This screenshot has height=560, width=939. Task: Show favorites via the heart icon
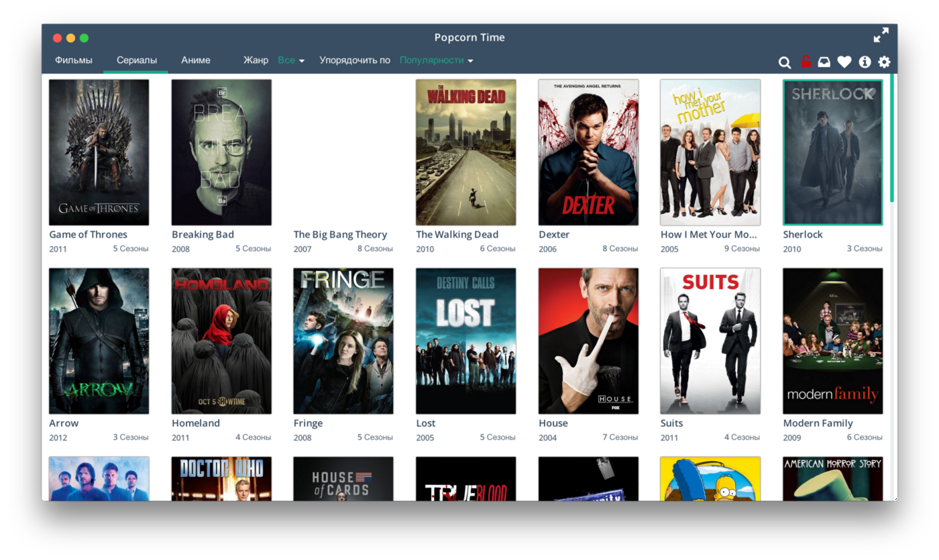[844, 62]
